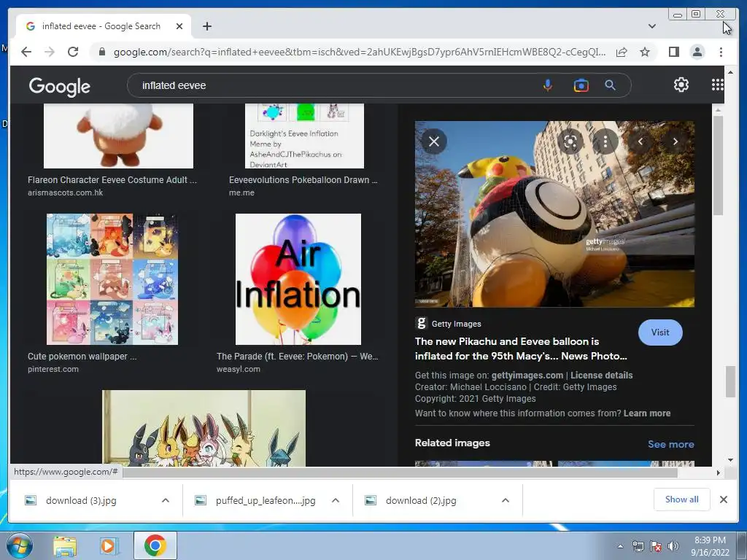See more related images
The width and height of the screenshot is (747, 560).
(x=671, y=444)
